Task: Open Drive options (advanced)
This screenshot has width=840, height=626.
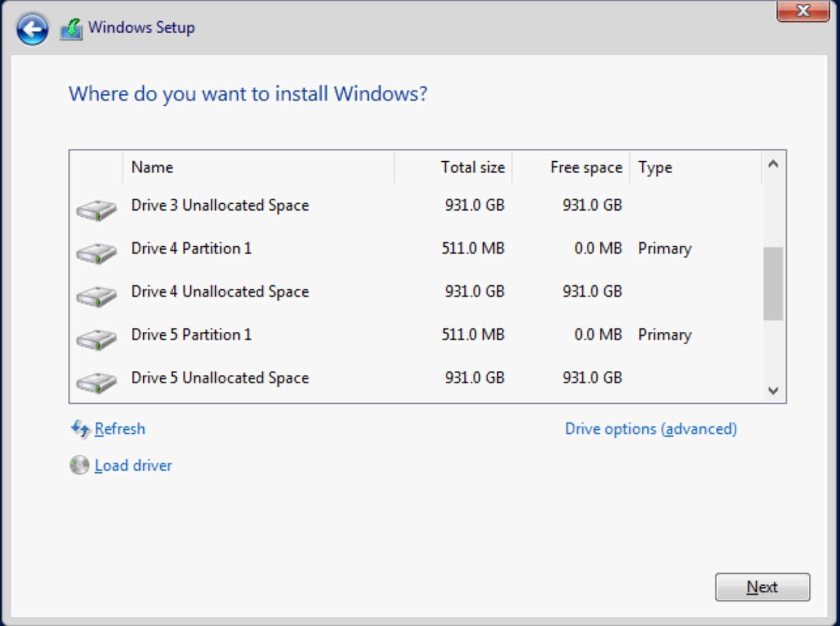Action: tap(652, 429)
